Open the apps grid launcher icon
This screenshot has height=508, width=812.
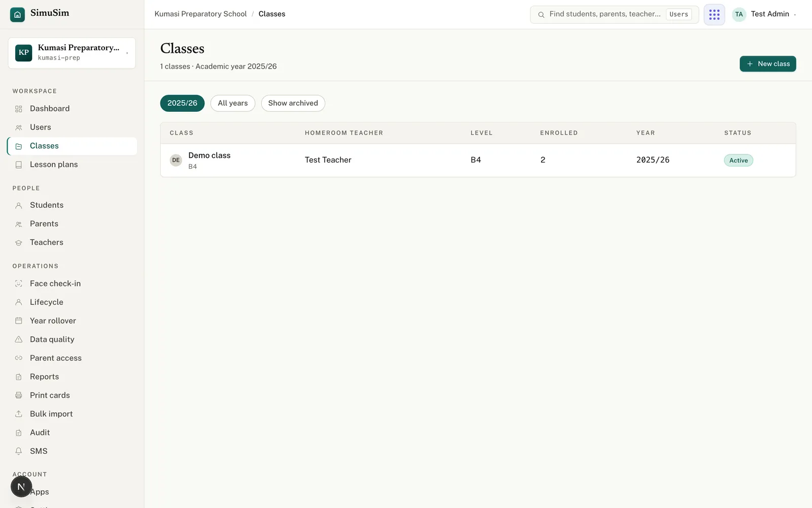pos(714,14)
